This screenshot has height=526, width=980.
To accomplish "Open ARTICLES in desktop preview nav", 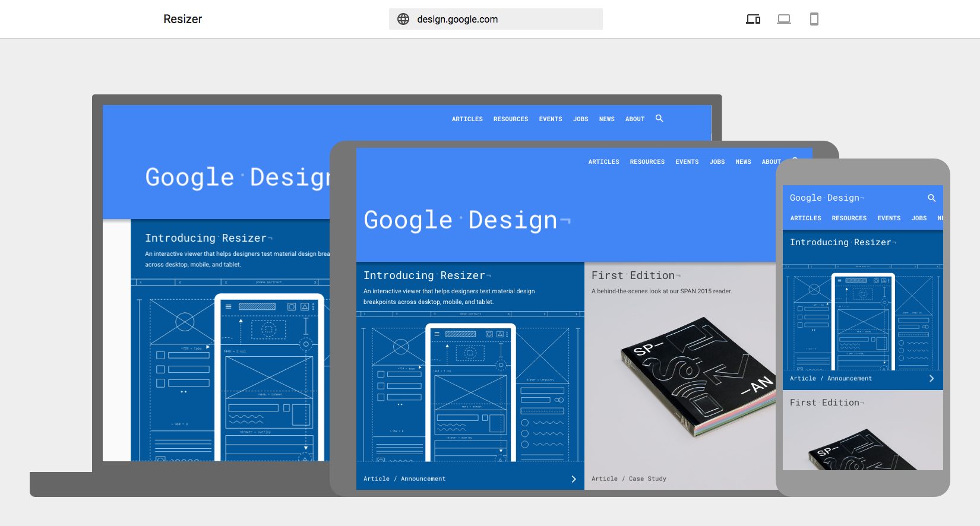I will (467, 119).
